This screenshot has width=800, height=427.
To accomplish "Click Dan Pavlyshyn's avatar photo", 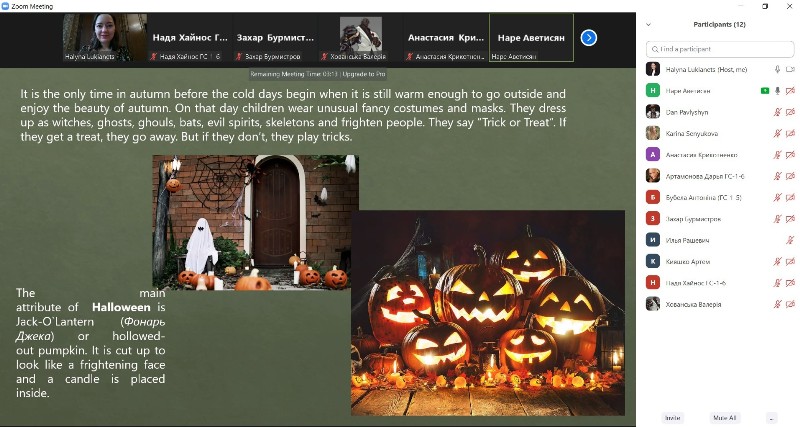I will tap(653, 112).
